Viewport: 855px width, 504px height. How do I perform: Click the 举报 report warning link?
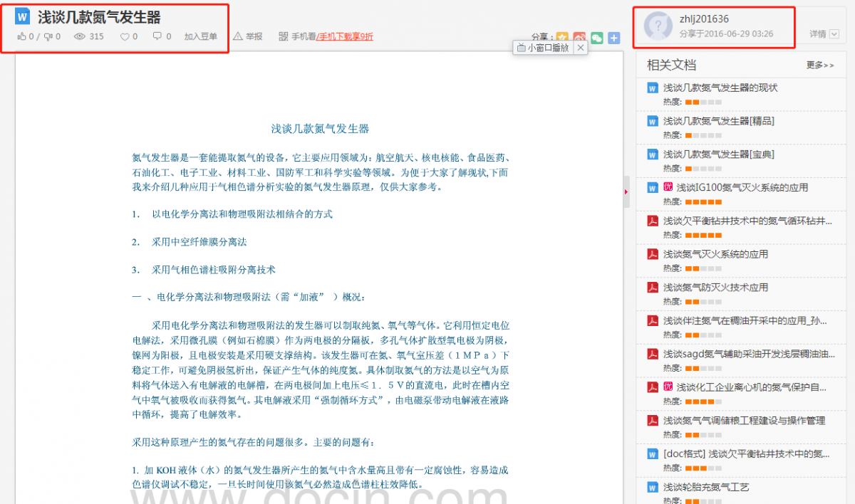tap(248, 36)
